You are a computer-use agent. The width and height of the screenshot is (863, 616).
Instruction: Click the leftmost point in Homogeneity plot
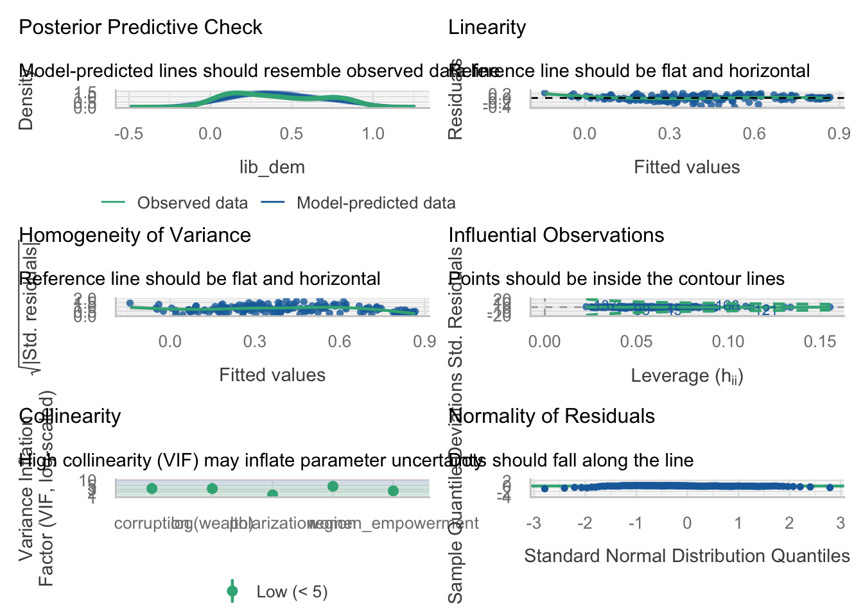pyautogui.click(x=130, y=304)
